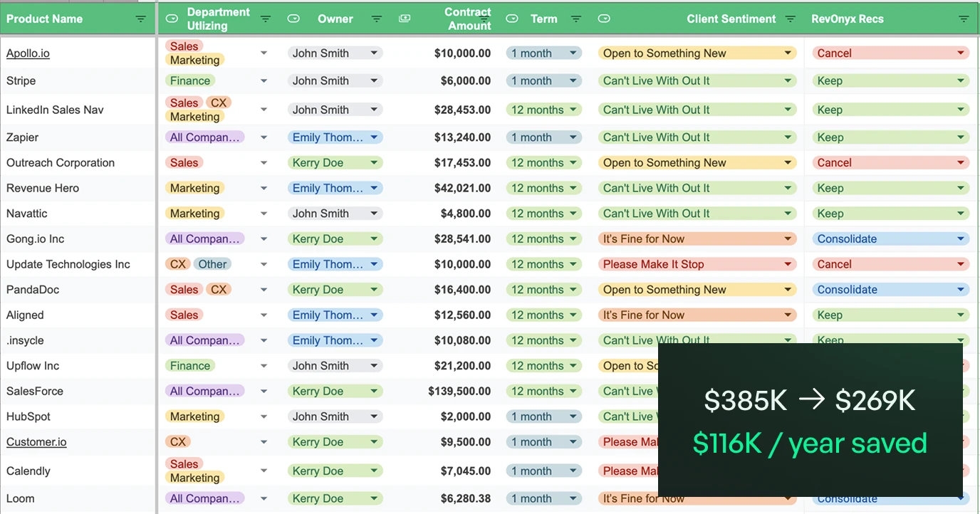Open the Customer.io product link
The image size is (980, 514).
tap(36, 441)
